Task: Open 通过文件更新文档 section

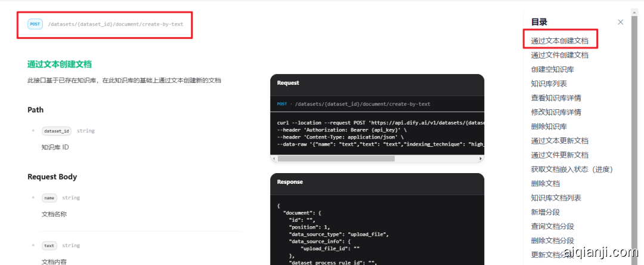Action: pyautogui.click(x=559, y=155)
